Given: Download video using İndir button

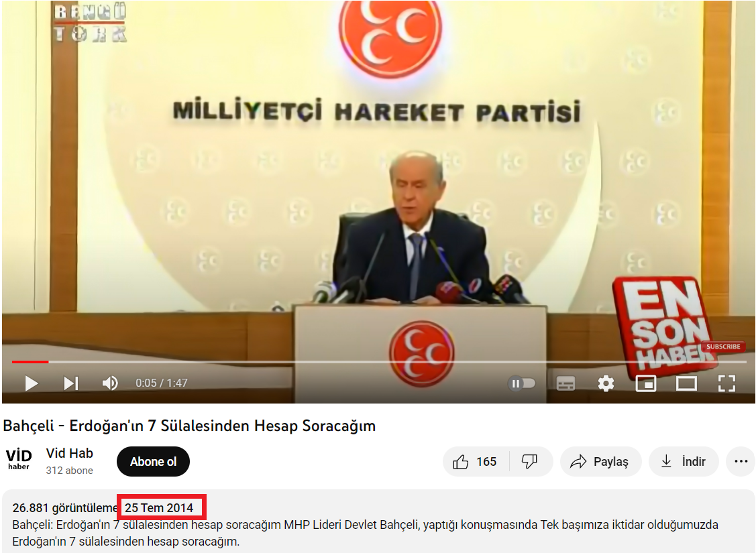Looking at the screenshot, I should click(x=683, y=462).
